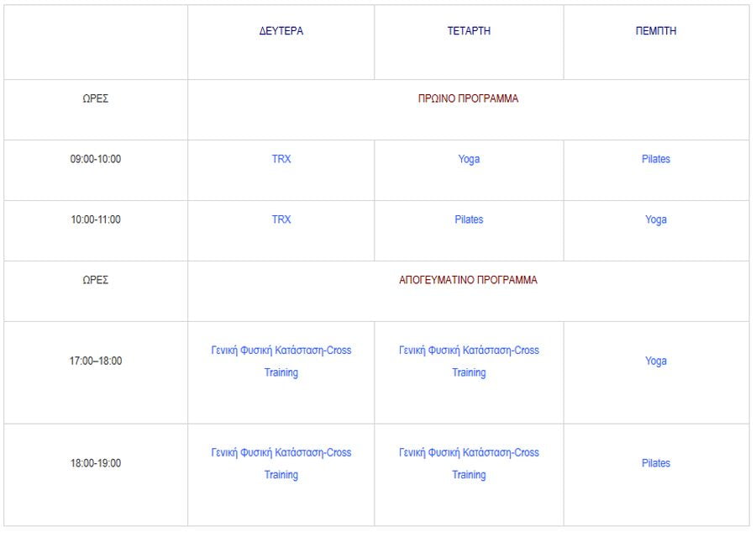Click the ΠΡΩΙΝΟ ΠΡΟΓΡΑΜΜΑ section heading

[468, 98]
